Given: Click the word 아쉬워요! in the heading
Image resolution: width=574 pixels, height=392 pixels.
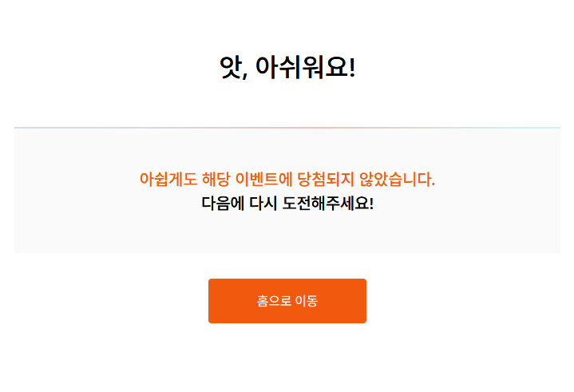Looking at the screenshot, I should (305, 68).
